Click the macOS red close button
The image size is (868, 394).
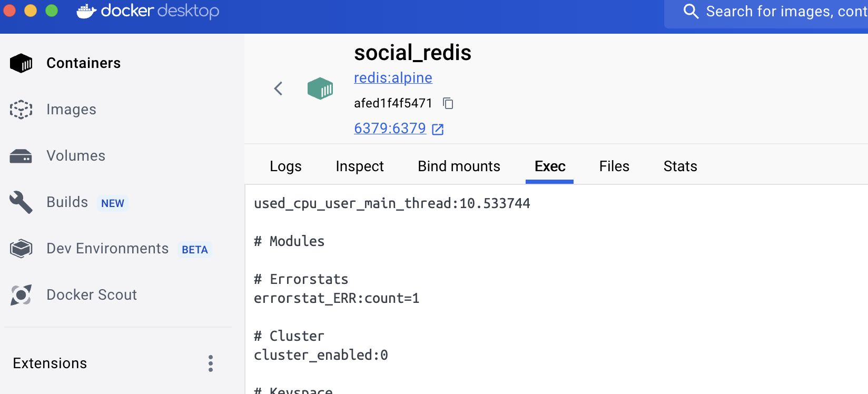(x=9, y=11)
